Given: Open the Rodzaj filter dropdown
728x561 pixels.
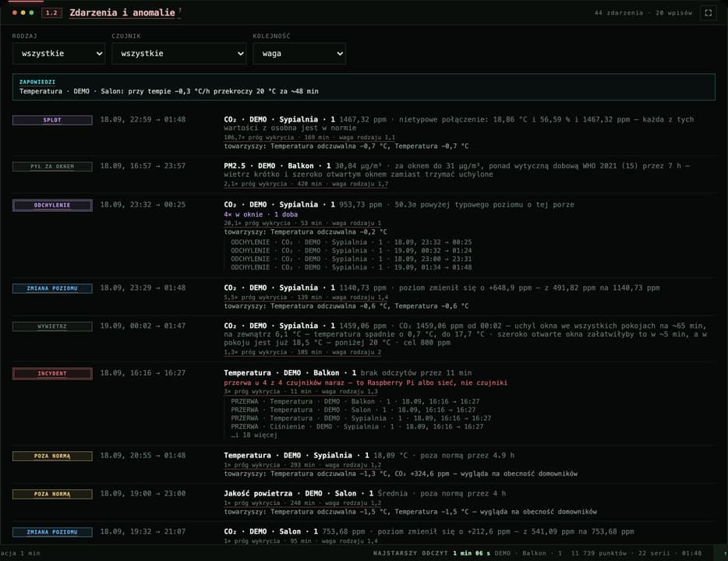Looking at the screenshot, I should [59, 53].
